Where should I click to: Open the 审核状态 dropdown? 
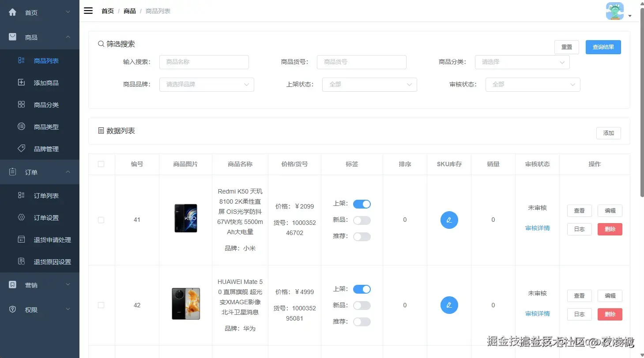[533, 84]
